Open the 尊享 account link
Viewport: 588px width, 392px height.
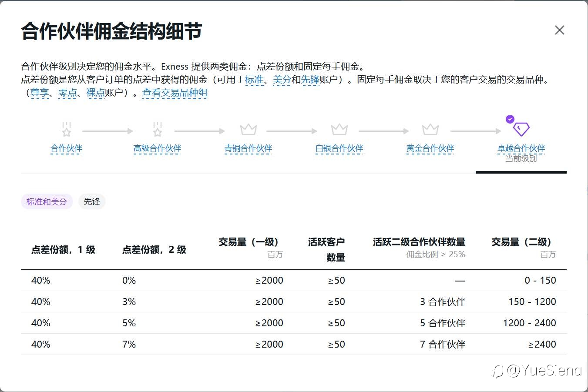tap(40, 93)
